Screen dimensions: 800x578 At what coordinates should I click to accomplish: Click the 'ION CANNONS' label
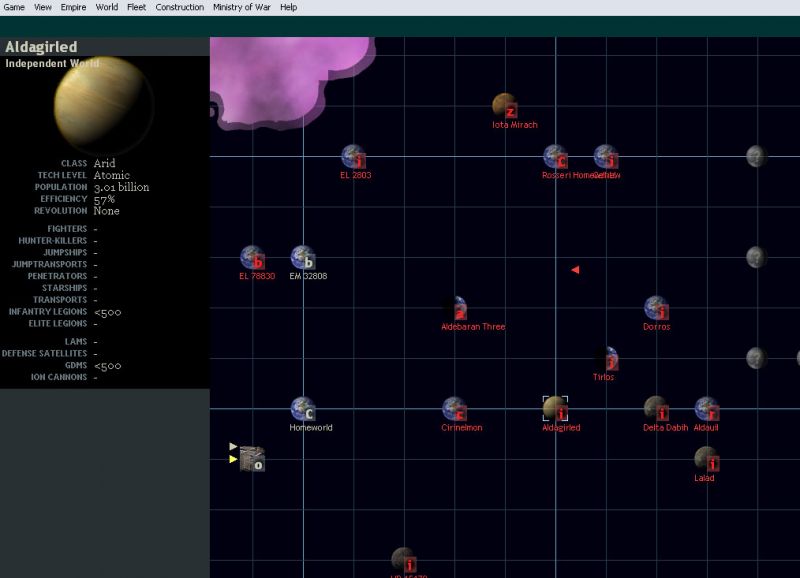pyautogui.click(x=59, y=377)
